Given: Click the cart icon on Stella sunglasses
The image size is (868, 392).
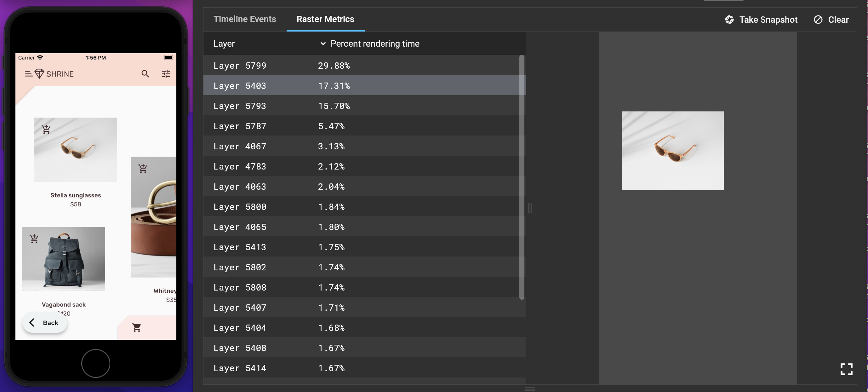Looking at the screenshot, I should coord(46,129).
